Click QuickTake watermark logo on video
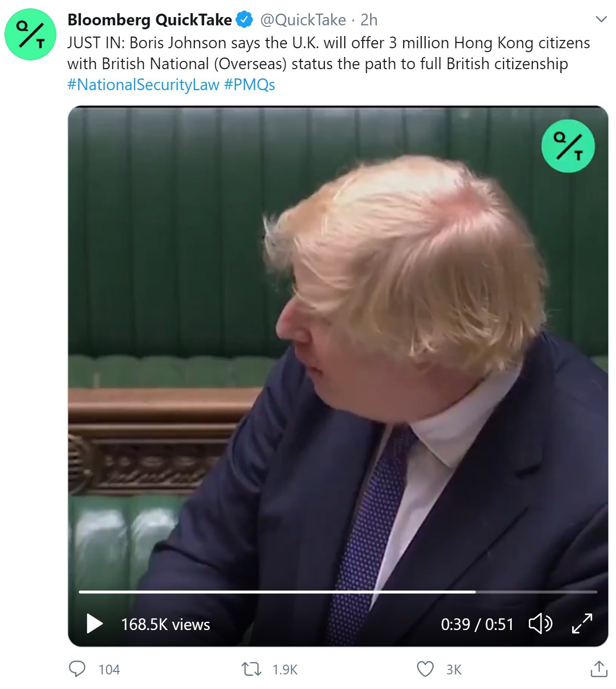The width and height of the screenshot is (616, 689). (568, 146)
